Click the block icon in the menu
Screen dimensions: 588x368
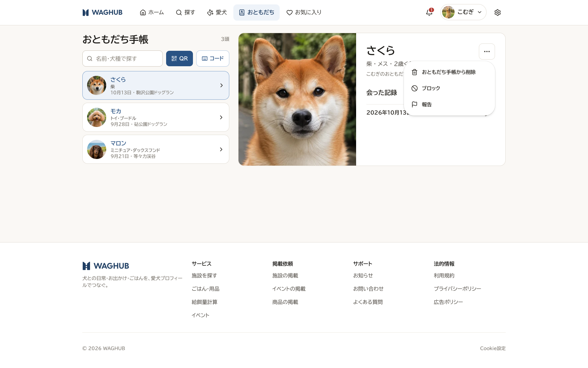pyautogui.click(x=415, y=88)
